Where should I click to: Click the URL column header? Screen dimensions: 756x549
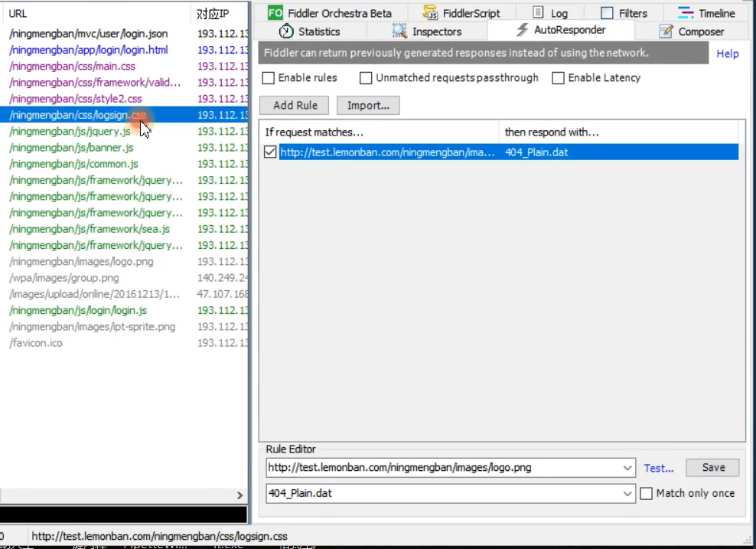tap(96, 14)
